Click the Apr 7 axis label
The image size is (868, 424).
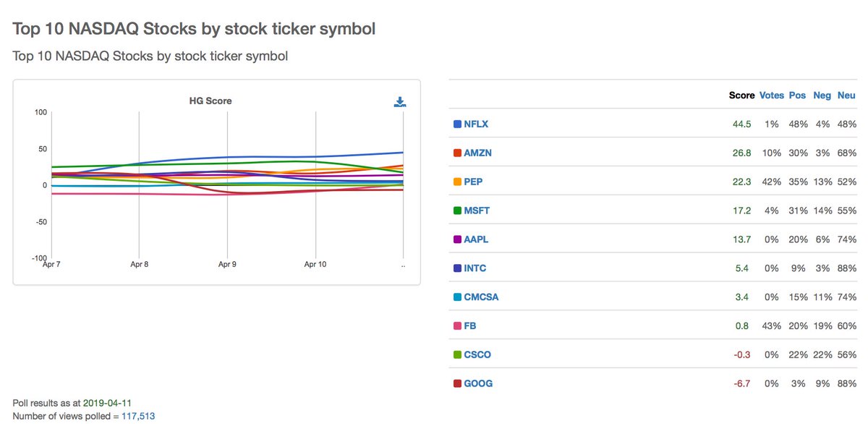[53, 265]
